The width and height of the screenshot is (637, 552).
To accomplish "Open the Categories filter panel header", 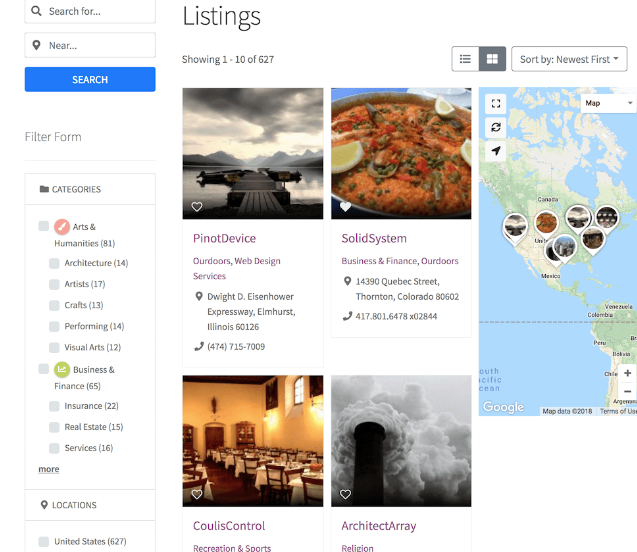I will pos(90,189).
